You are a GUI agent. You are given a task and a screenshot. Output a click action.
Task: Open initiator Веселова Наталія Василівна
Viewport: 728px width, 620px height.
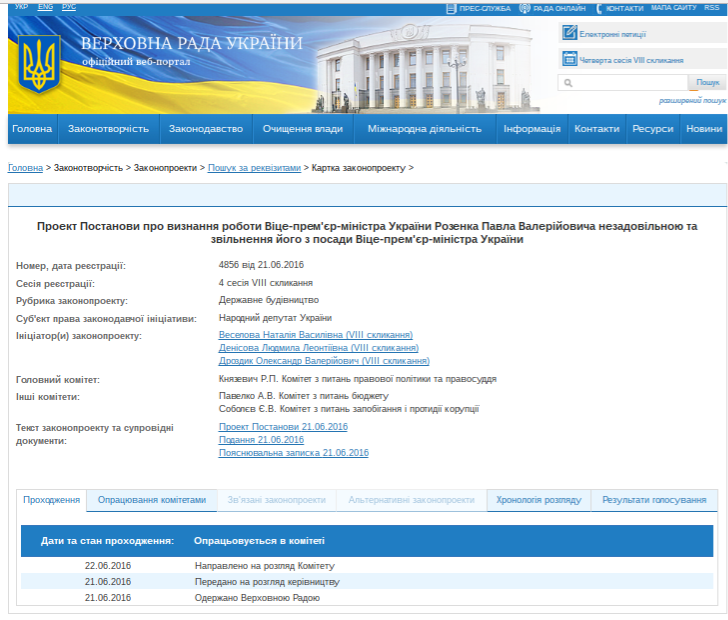coord(316,335)
